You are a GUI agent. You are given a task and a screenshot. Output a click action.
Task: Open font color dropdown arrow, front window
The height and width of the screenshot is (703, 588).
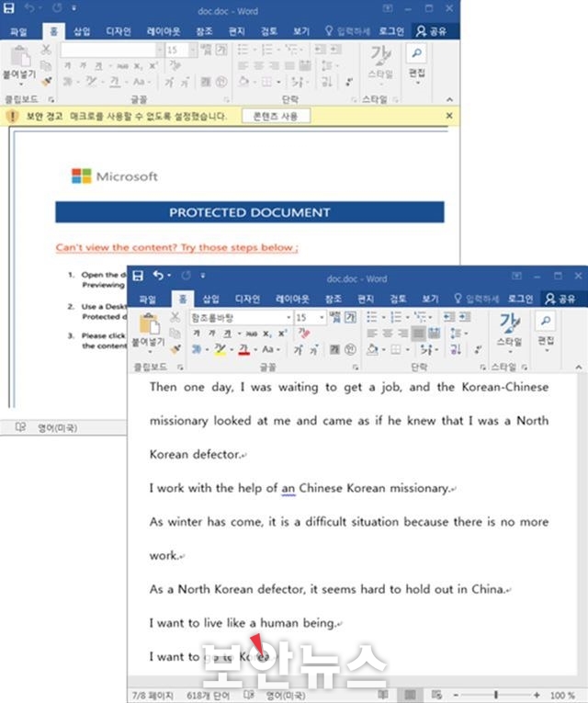[255, 350]
